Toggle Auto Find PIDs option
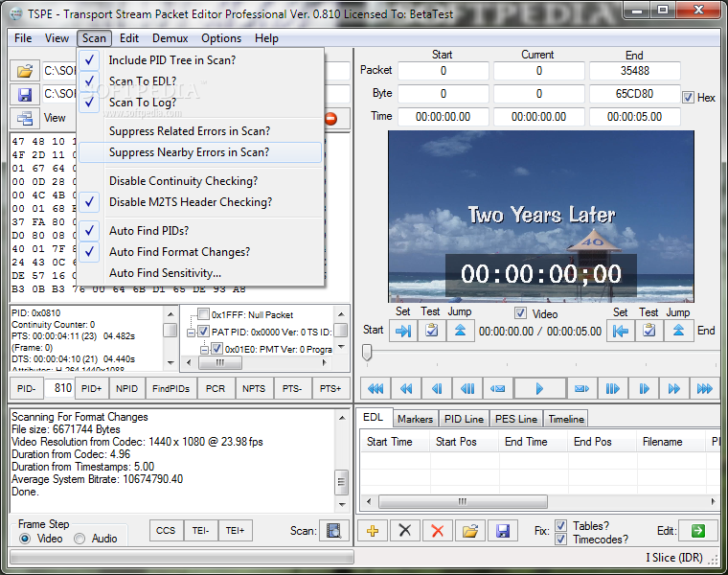This screenshot has width=728, height=575. click(x=200, y=230)
